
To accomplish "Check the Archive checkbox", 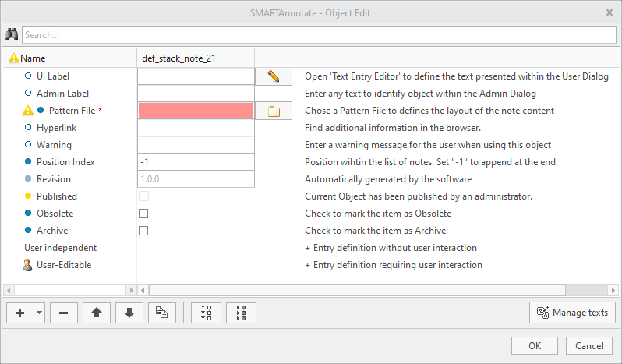I will pos(143,231).
